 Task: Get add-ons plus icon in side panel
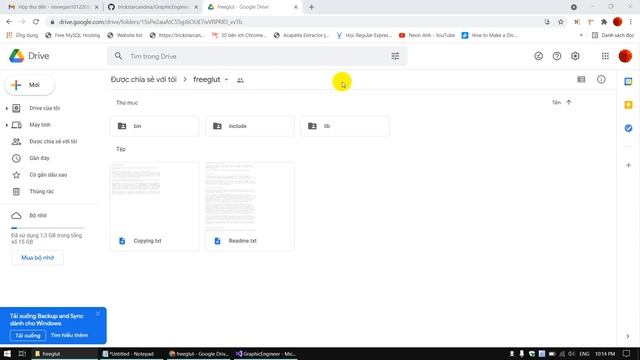[x=628, y=165]
